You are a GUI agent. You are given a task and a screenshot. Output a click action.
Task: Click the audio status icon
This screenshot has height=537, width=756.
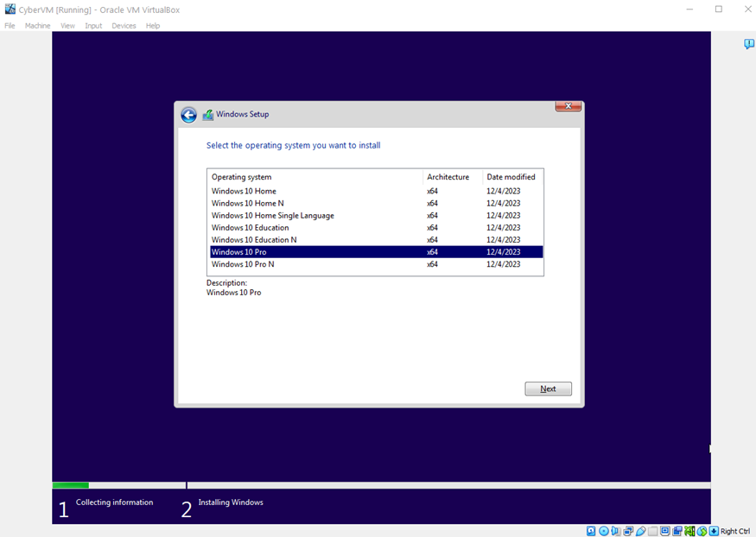616,531
